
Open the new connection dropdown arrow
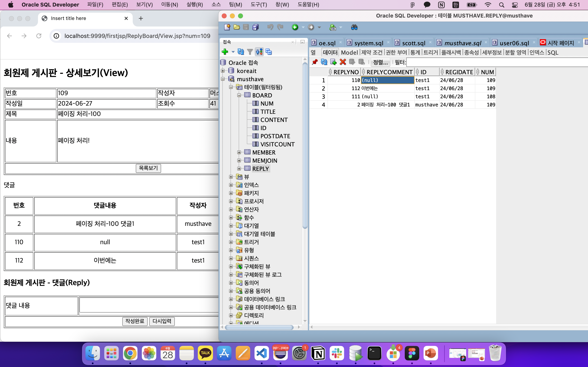pyautogui.click(x=233, y=52)
